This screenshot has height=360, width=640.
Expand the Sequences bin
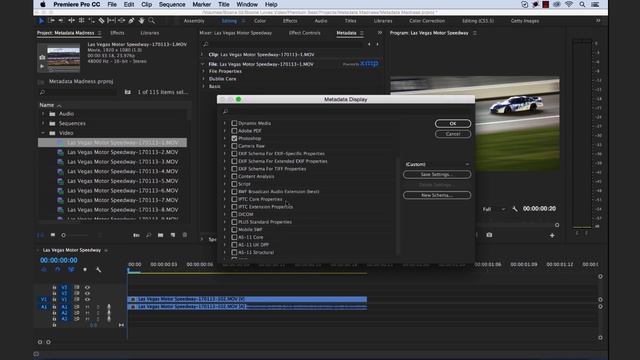(x=43, y=123)
